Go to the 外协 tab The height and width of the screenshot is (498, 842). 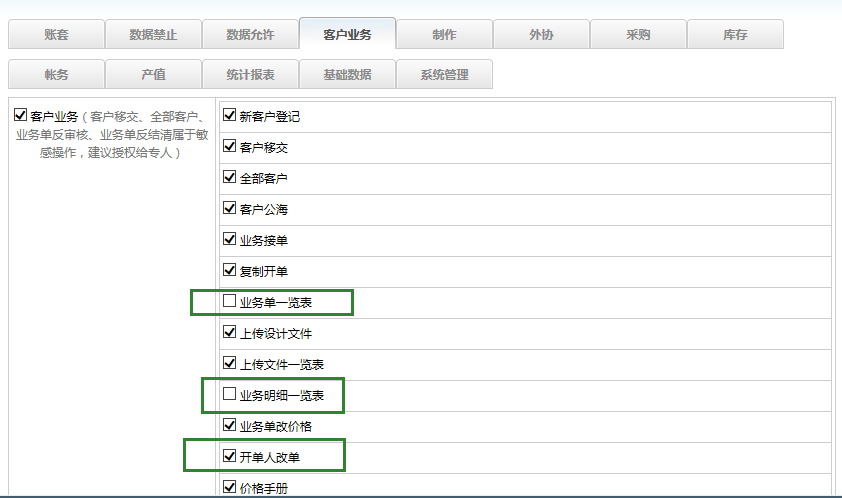coord(541,34)
